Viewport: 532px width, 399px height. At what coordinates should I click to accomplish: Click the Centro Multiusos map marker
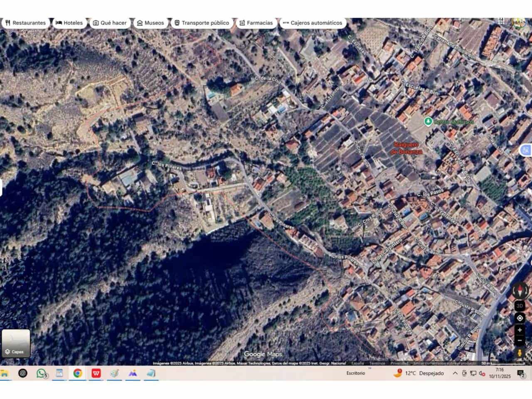[x=428, y=121]
